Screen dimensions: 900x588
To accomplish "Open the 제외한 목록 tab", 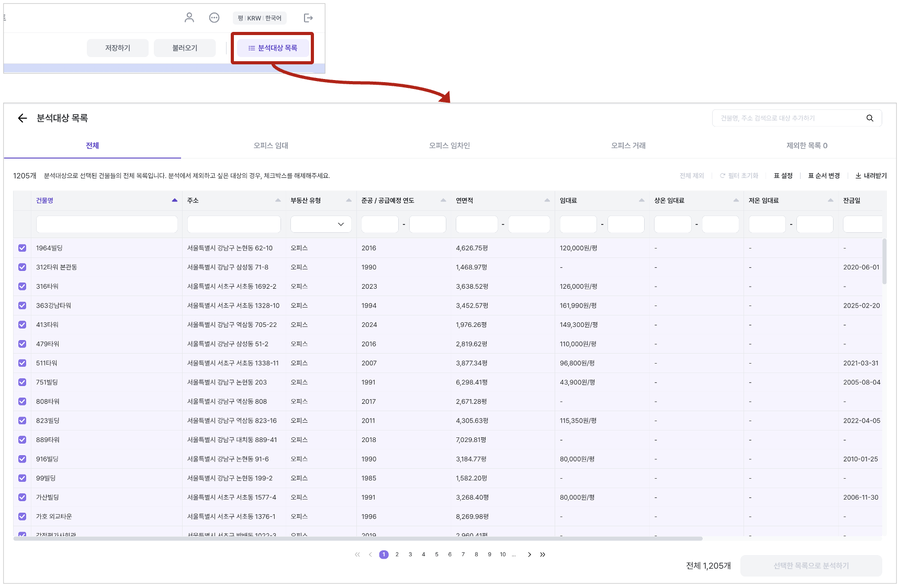I will point(806,145).
